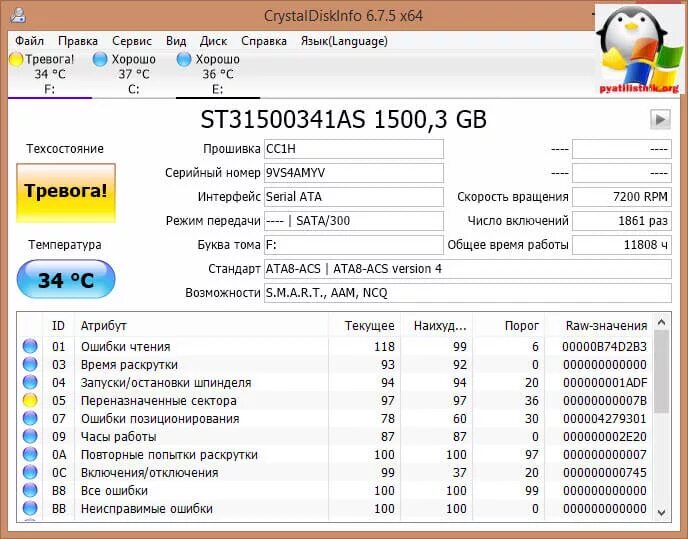This screenshot has height=539, width=688.
Task: Select the Время раскрутки attribute name
Action: pos(129,365)
